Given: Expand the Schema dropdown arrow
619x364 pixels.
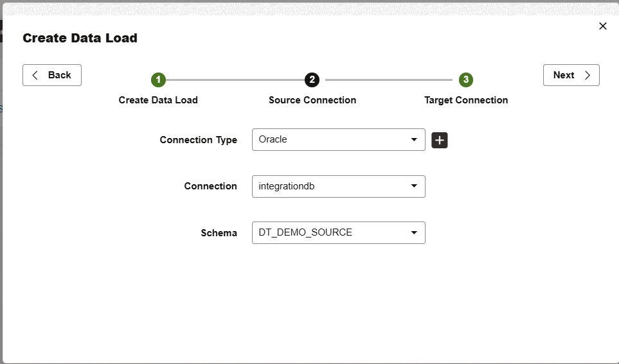Looking at the screenshot, I should pyautogui.click(x=414, y=232).
